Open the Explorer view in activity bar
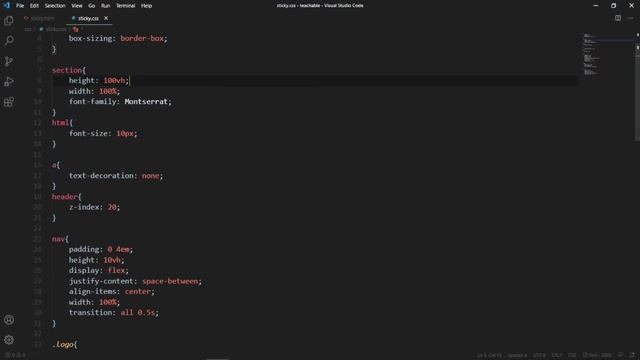640x360 pixels. (x=9, y=20)
